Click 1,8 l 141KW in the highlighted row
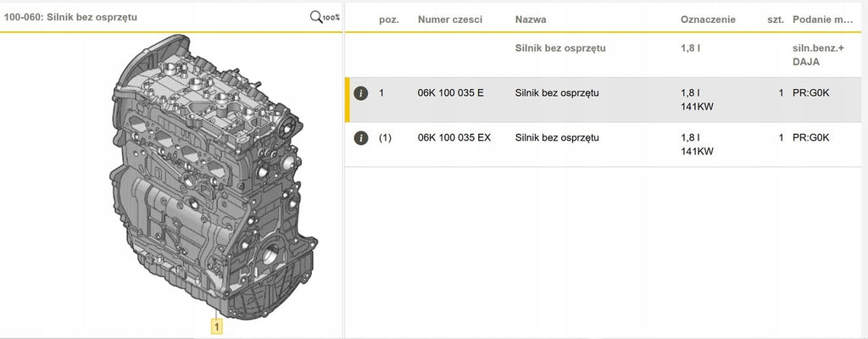The image size is (868, 339). click(697, 100)
